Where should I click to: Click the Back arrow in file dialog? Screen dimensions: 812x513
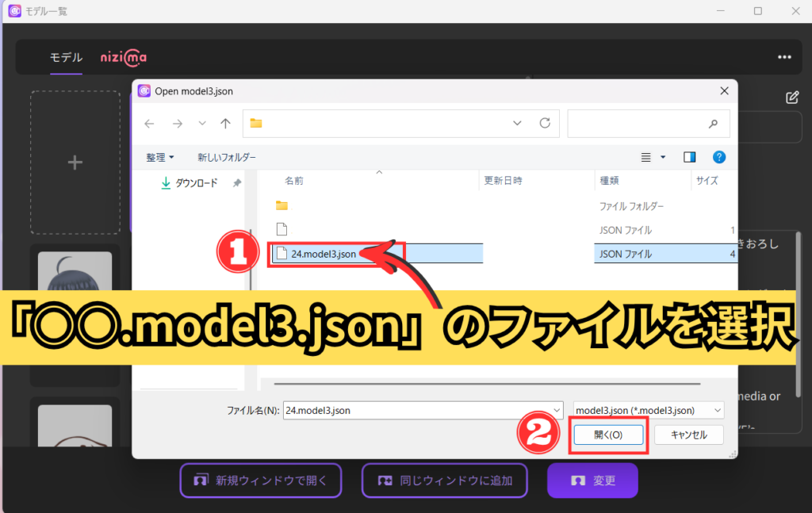point(150,124)
